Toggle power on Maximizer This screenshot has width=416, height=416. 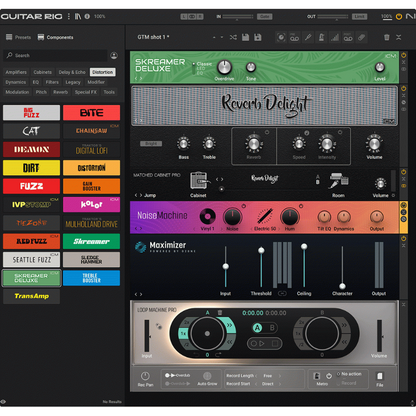(x=404, y=238)
